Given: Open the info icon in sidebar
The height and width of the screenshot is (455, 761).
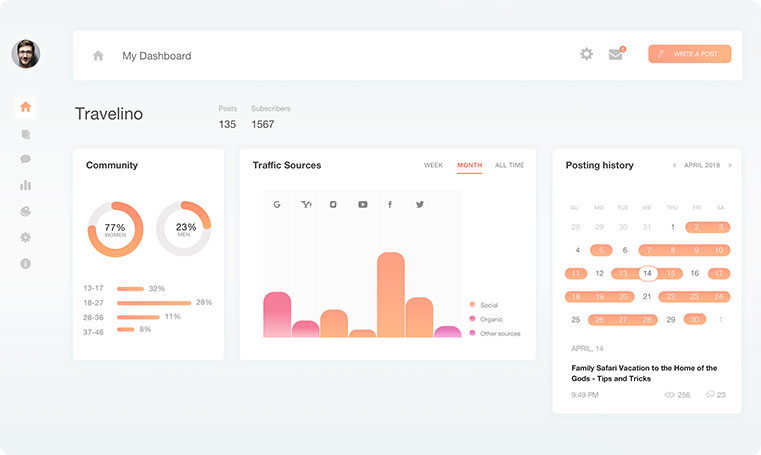Looking at the screenshot, I should click(26, 263).
